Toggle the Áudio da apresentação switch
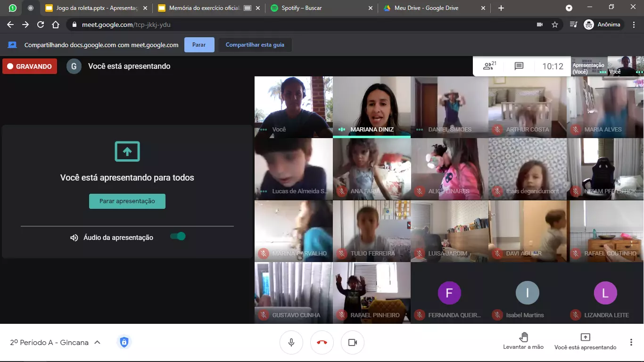Image resolution: width=644 pixels, height=362 pixels. click(x=178, y=237)
